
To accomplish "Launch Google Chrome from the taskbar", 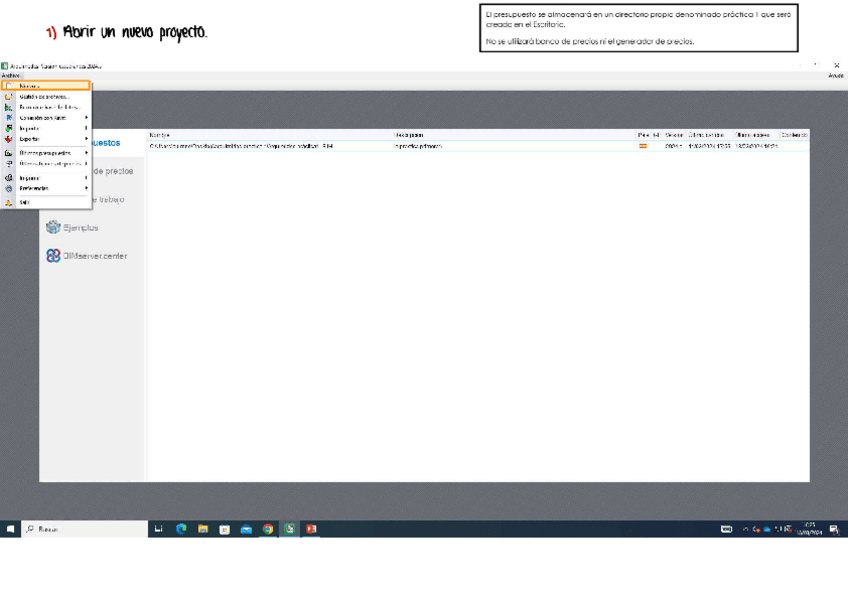I will click(268, 529).
